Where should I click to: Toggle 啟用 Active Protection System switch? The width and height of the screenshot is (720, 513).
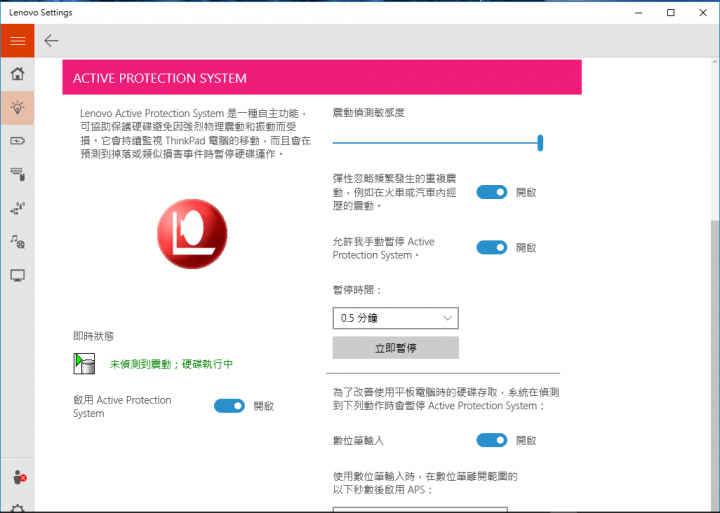click(x=229, y=406)
